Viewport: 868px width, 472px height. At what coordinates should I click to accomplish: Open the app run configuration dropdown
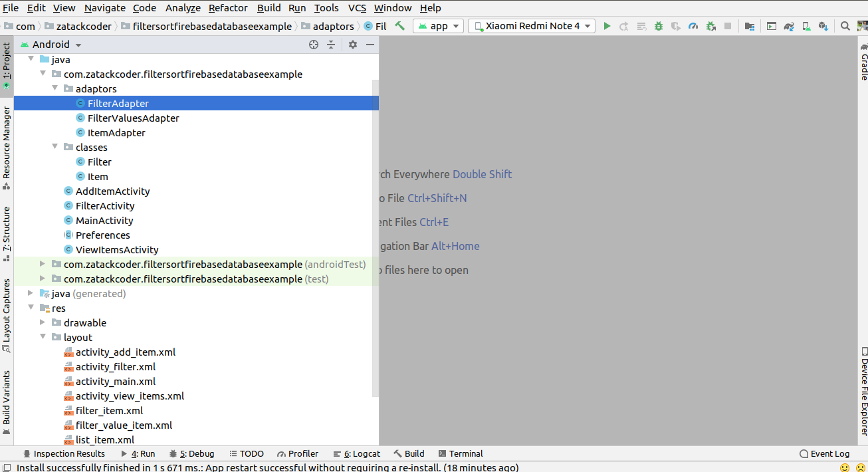click(x=438, y=26)
